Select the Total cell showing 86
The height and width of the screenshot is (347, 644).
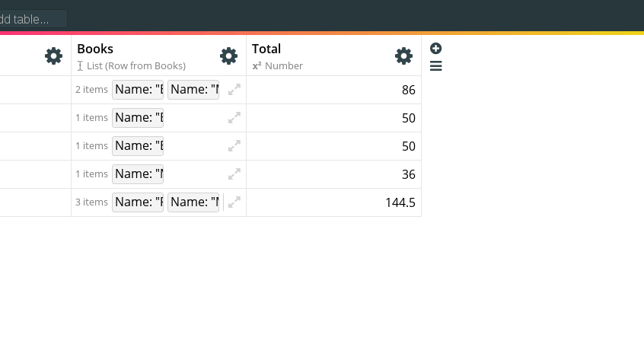[x=334, y=90]
